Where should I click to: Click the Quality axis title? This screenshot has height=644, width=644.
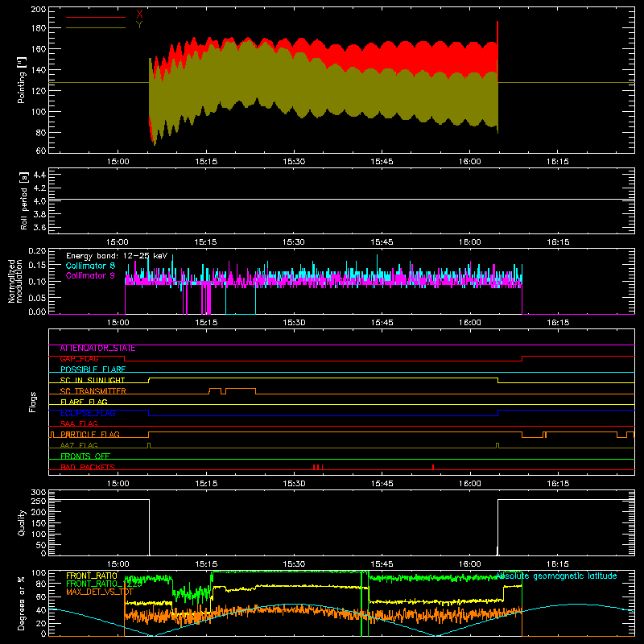22,522
